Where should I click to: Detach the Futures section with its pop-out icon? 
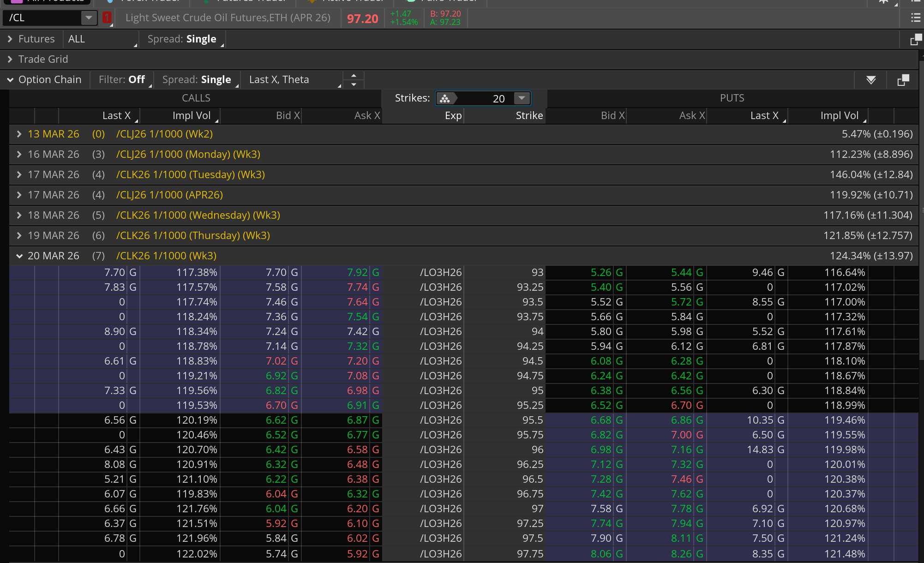(x=915, y=40)
